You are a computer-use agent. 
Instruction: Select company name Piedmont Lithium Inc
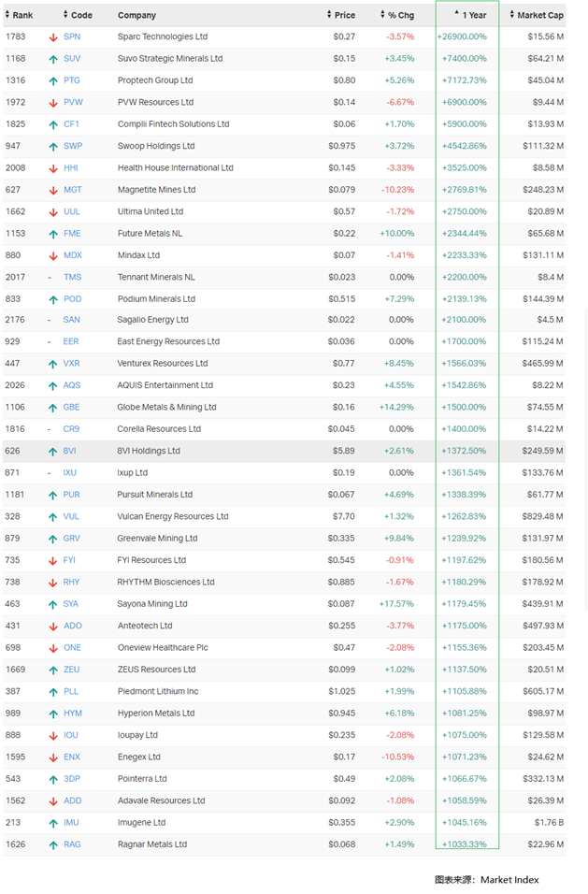pyautogui.click(x=158, y=692)
